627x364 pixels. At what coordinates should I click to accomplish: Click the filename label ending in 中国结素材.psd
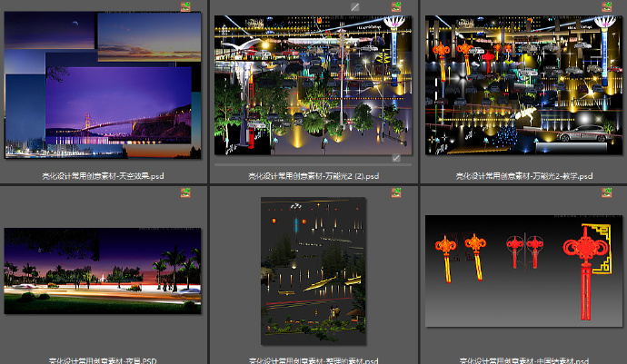[524, 360]
